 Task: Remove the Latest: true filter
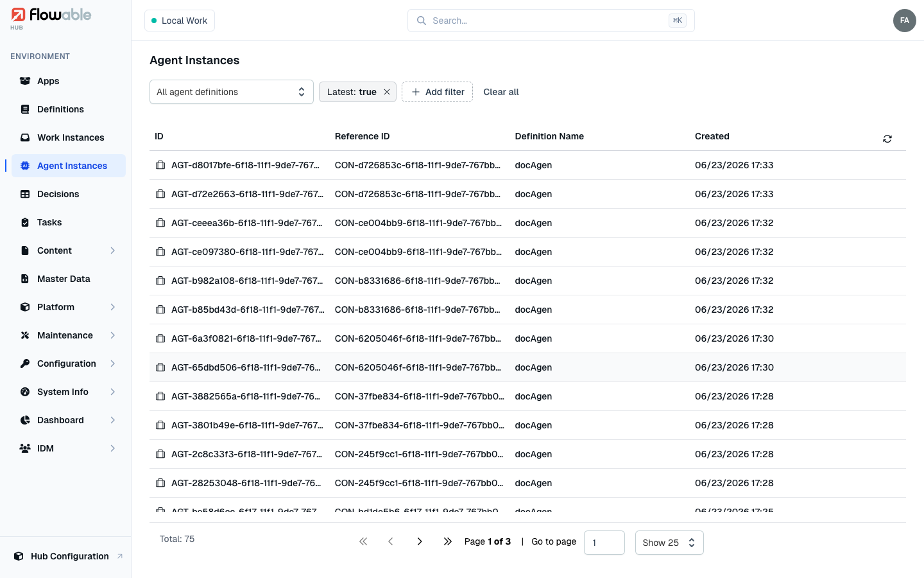point(387,92)
